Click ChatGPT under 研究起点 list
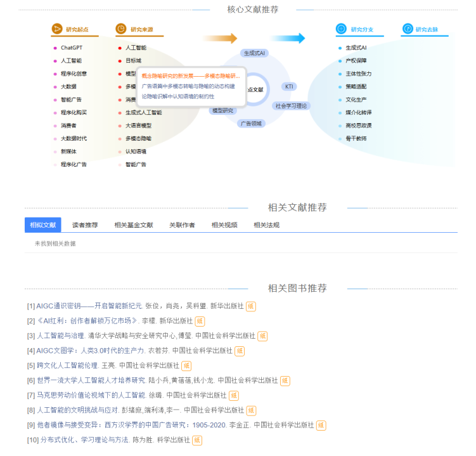Screen dimensions: 476x456 point(72,48)
